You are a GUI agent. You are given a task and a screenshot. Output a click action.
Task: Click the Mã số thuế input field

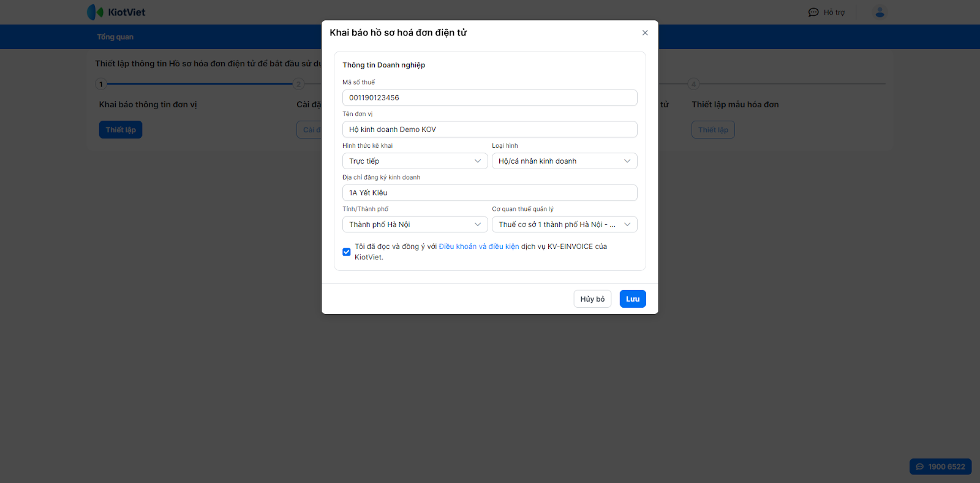click(489, 98)
